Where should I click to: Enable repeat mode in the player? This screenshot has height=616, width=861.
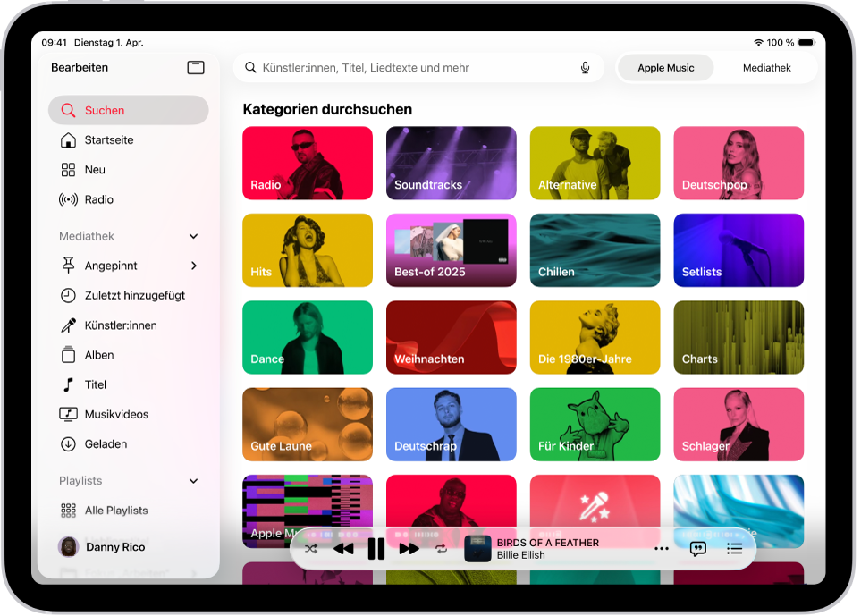point(442,549)
